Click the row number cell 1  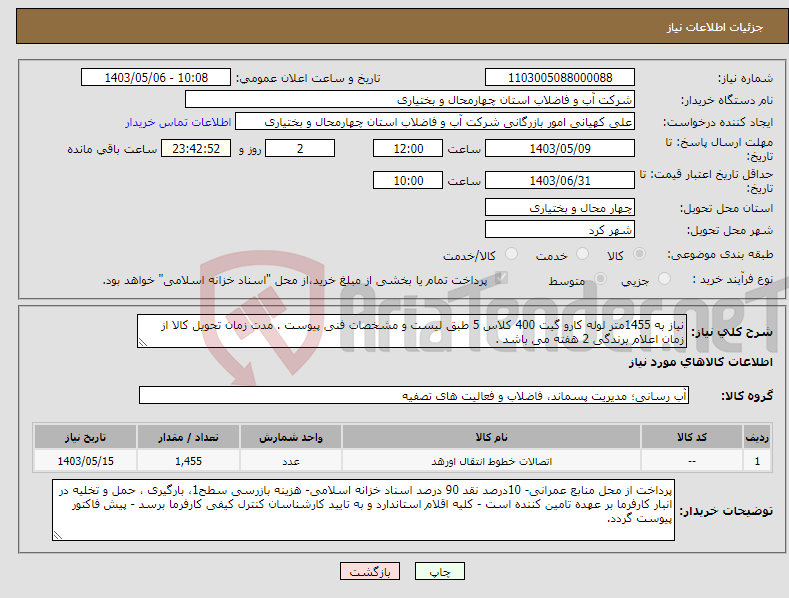point(757,461)
